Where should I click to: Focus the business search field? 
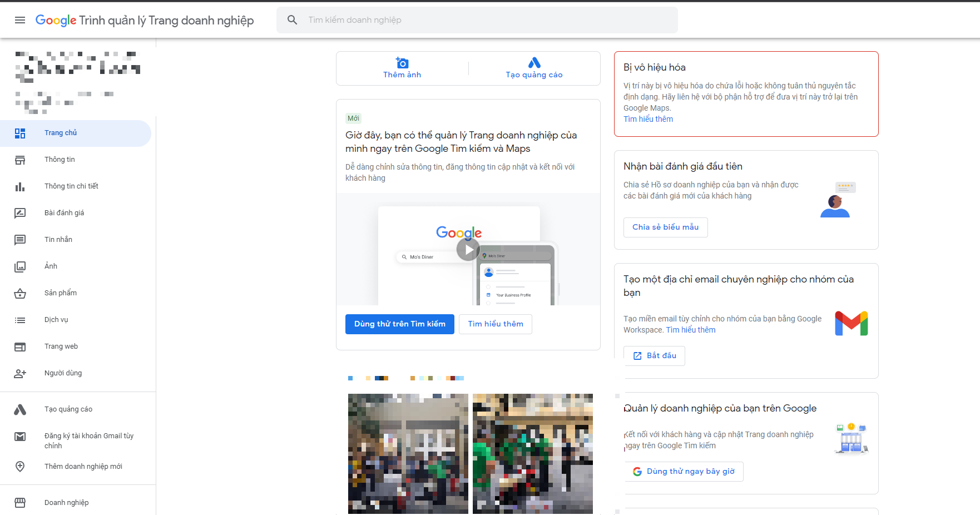point(477,20)
